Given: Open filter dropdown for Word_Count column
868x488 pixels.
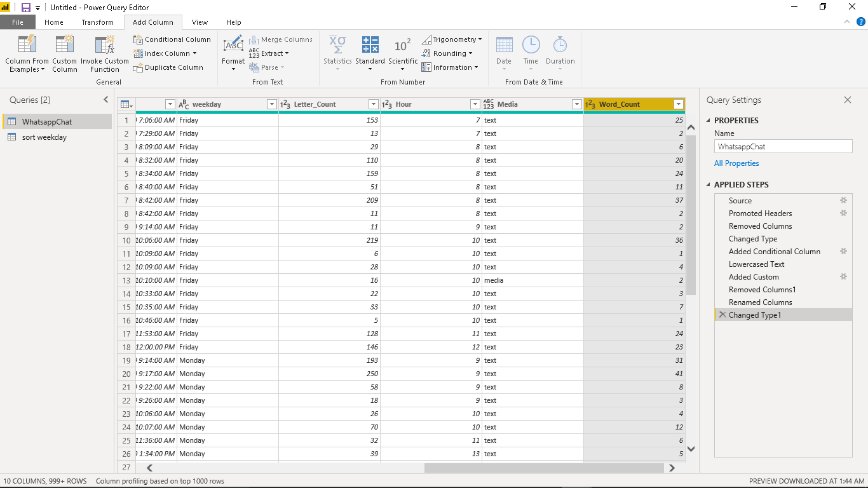Looking at the screenshot, I should [x=679, y=104].
